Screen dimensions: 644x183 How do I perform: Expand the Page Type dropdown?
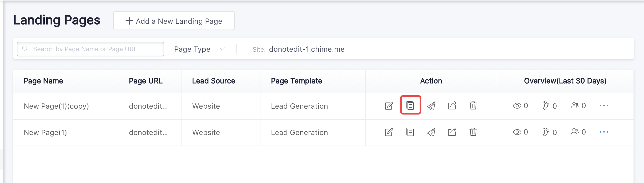(200, 49)
